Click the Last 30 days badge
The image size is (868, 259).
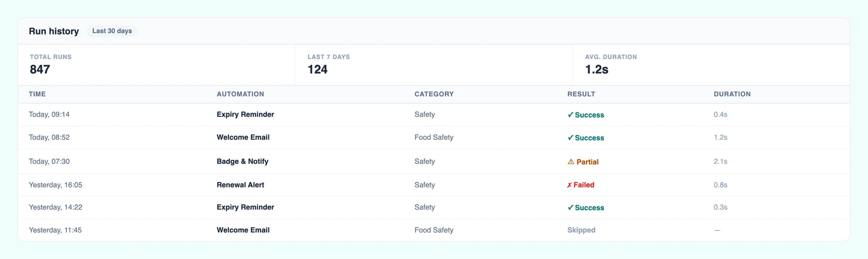point(112,31)
